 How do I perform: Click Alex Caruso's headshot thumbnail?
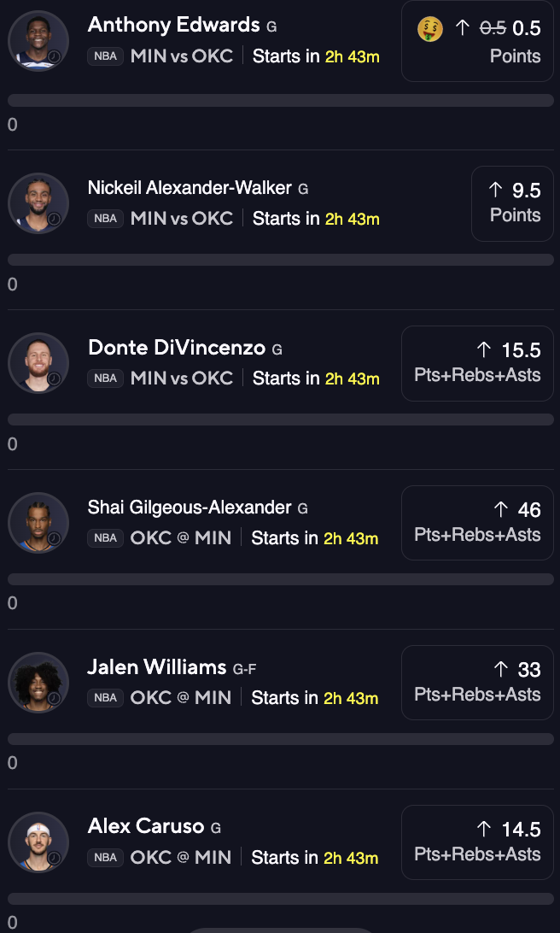tap(38, 842)
